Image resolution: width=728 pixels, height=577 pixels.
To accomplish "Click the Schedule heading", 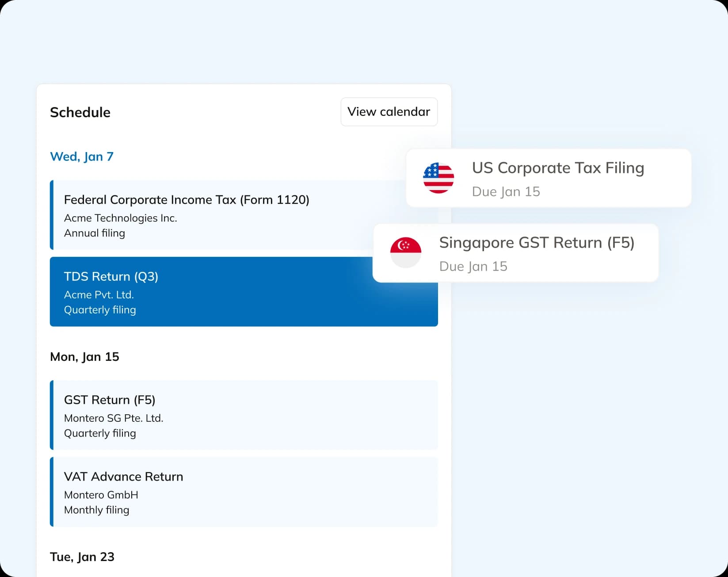I will tap(80, 112).
